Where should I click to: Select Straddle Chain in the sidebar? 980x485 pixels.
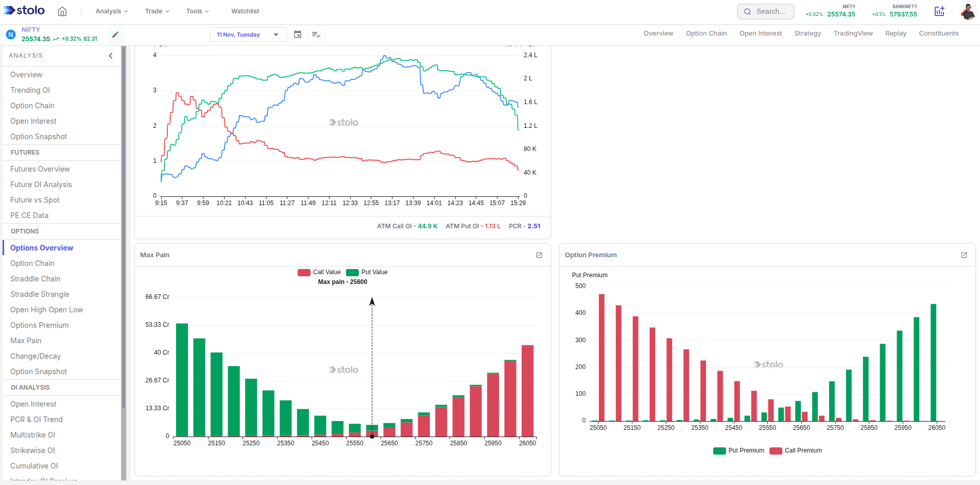click(35, 278)
